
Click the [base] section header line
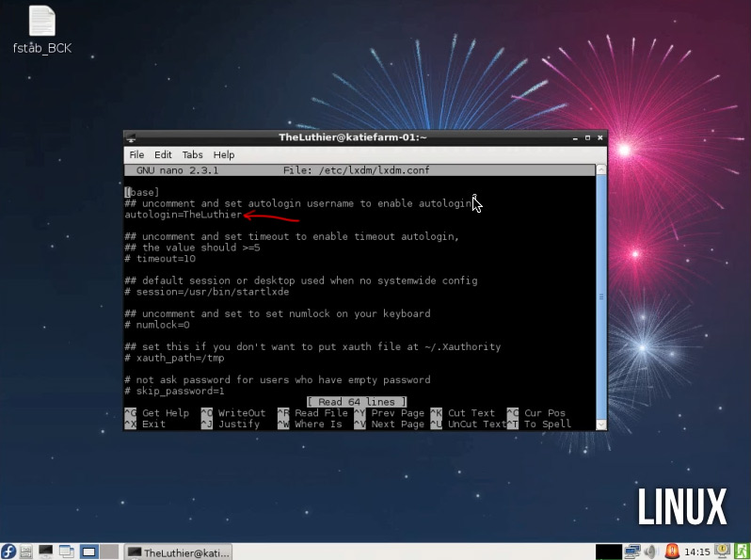click(142, 193)
